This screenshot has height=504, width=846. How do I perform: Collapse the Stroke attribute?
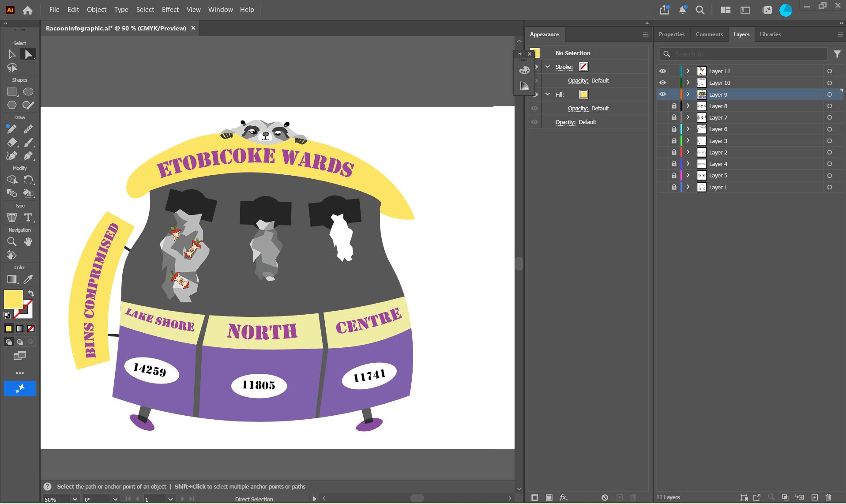point(548,67)
